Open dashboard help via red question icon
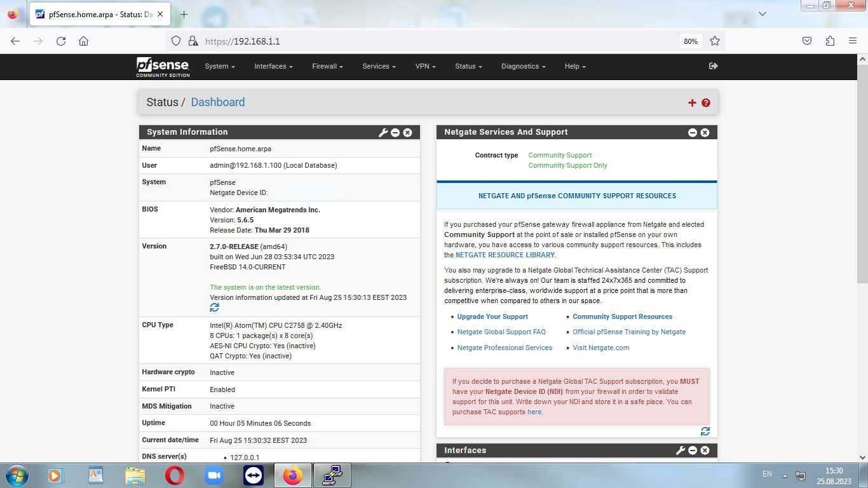Screen dimensions: 868x488 [706, 103]
